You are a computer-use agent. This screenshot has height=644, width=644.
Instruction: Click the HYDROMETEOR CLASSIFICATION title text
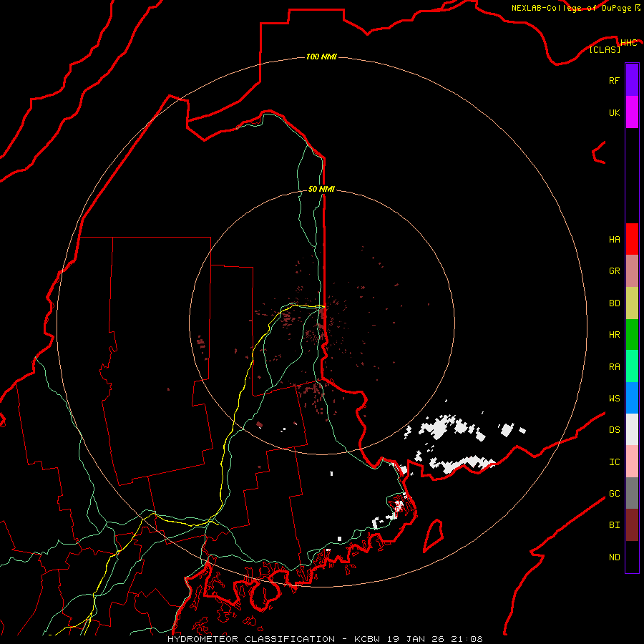pos(251,639)
